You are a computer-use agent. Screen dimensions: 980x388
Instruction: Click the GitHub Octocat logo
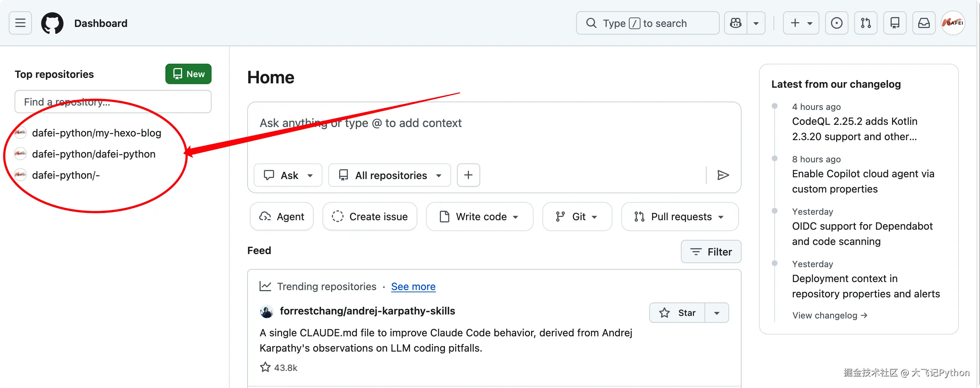[x=52, y=23]
